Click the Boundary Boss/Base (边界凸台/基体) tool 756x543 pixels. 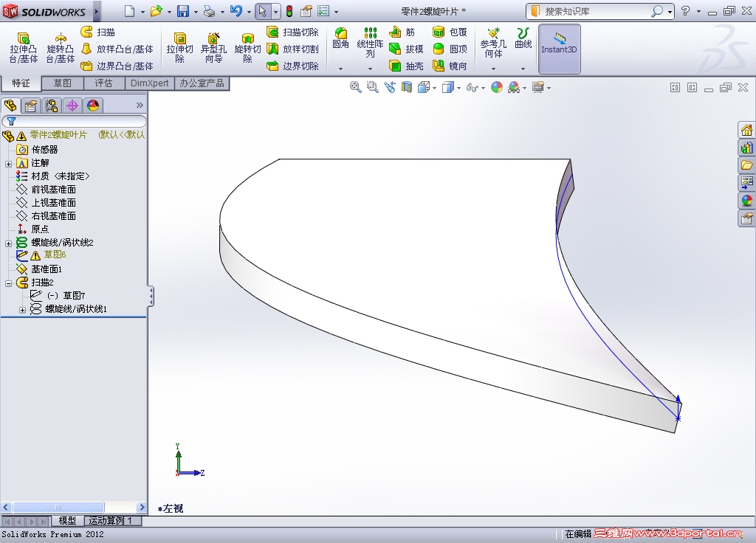(x=117, y=66)
